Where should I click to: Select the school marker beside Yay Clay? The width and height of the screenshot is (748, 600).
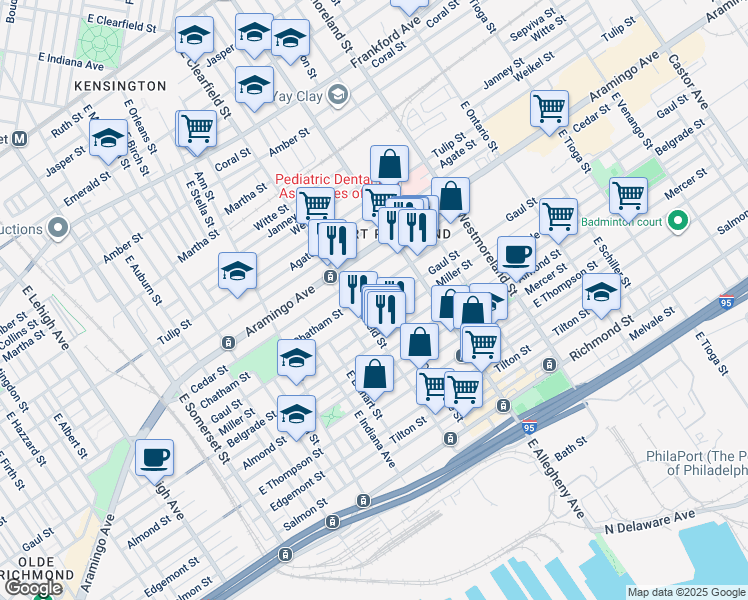point(254,86)
